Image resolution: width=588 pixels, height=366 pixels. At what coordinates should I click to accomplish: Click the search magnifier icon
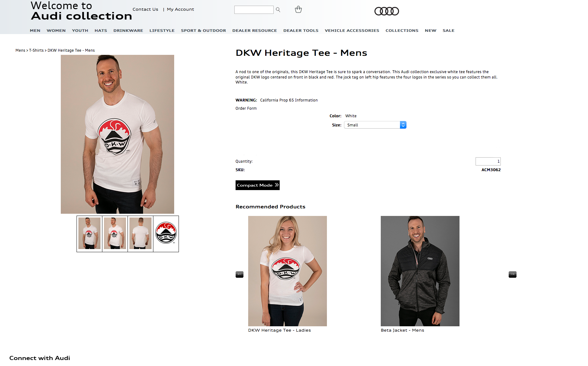point(278,10)
